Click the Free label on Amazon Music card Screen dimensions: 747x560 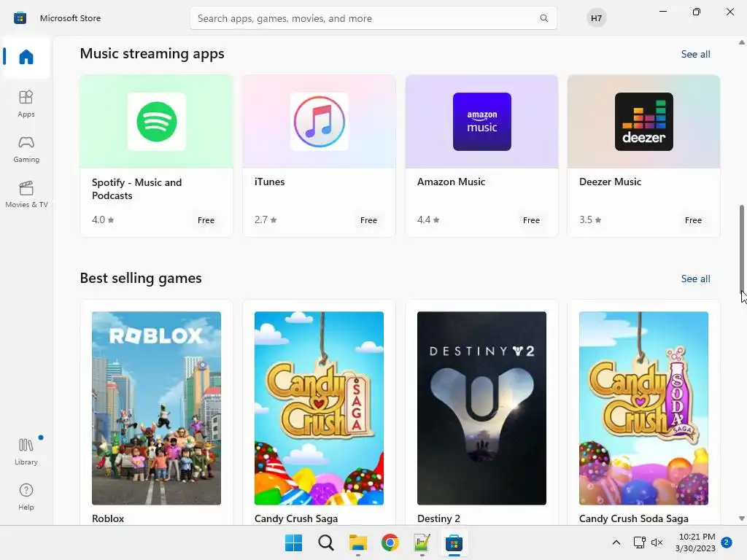531,220
